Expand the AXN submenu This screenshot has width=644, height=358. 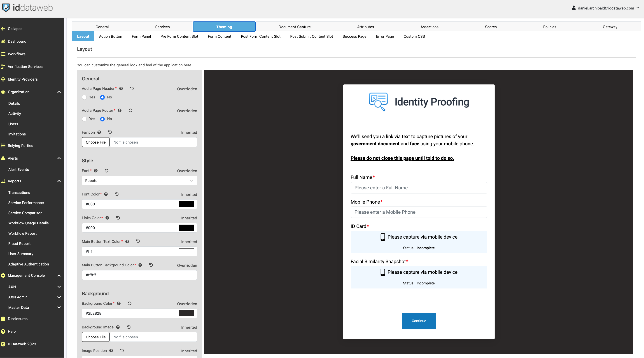(59, 287)
